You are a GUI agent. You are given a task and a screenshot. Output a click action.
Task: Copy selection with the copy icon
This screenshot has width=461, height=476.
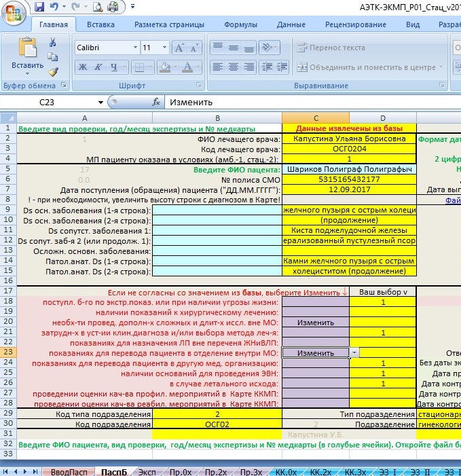click(52, 57)
